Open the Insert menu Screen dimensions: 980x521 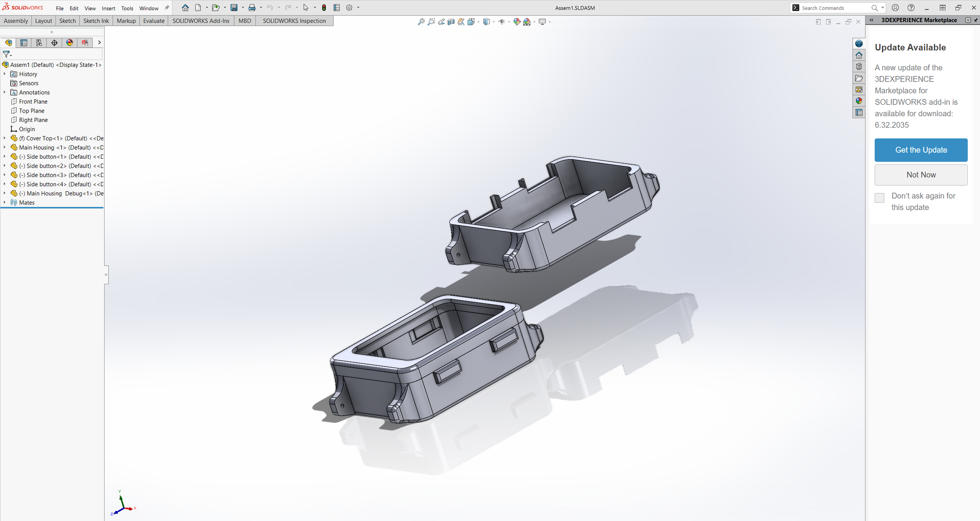coord(108,8)
